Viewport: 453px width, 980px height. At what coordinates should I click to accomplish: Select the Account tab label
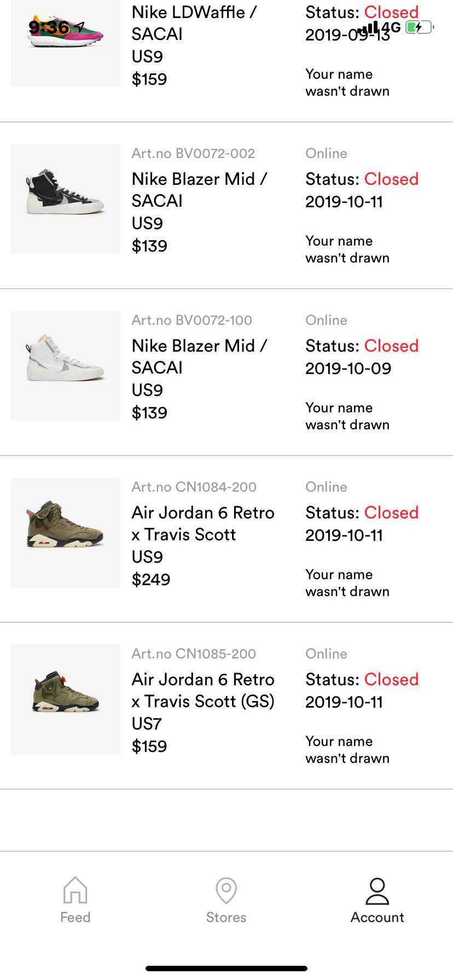[377, 917]
